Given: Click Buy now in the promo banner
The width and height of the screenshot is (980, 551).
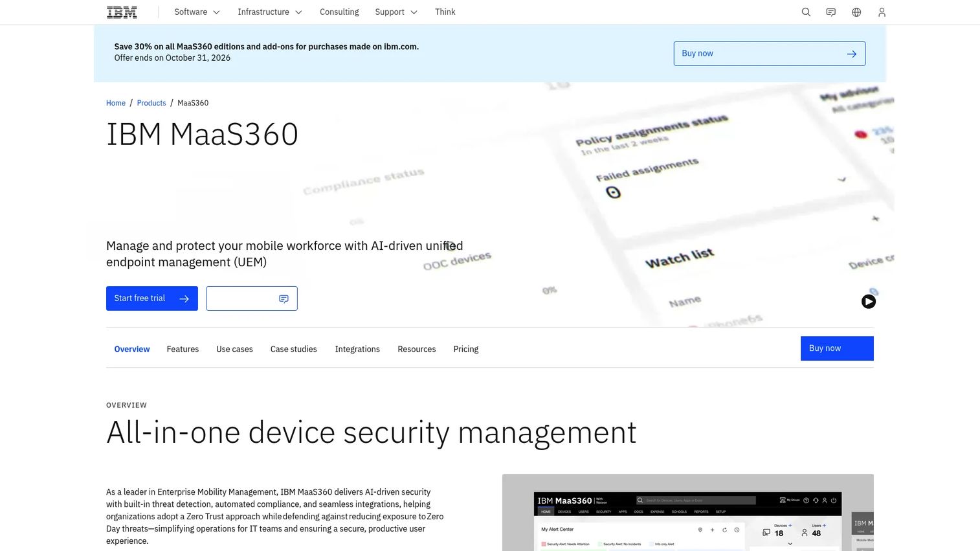Looking at the screenshot, I should point(770,54).
